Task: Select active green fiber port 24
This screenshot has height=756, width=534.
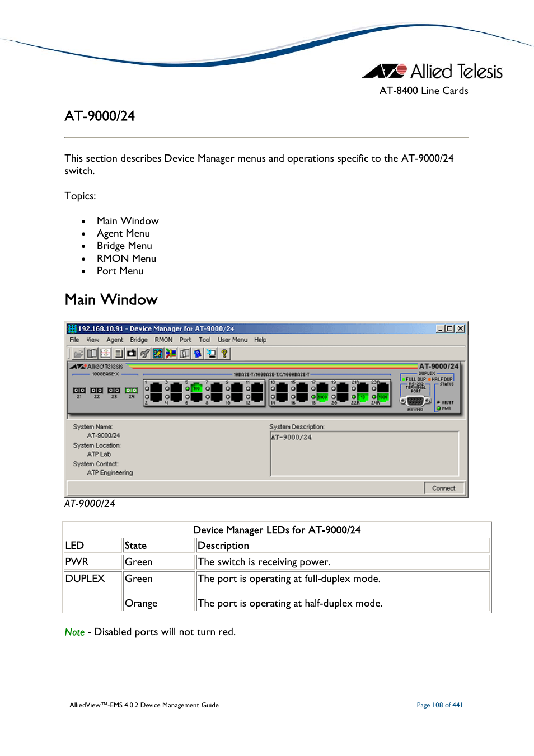Action: point(132,391)
